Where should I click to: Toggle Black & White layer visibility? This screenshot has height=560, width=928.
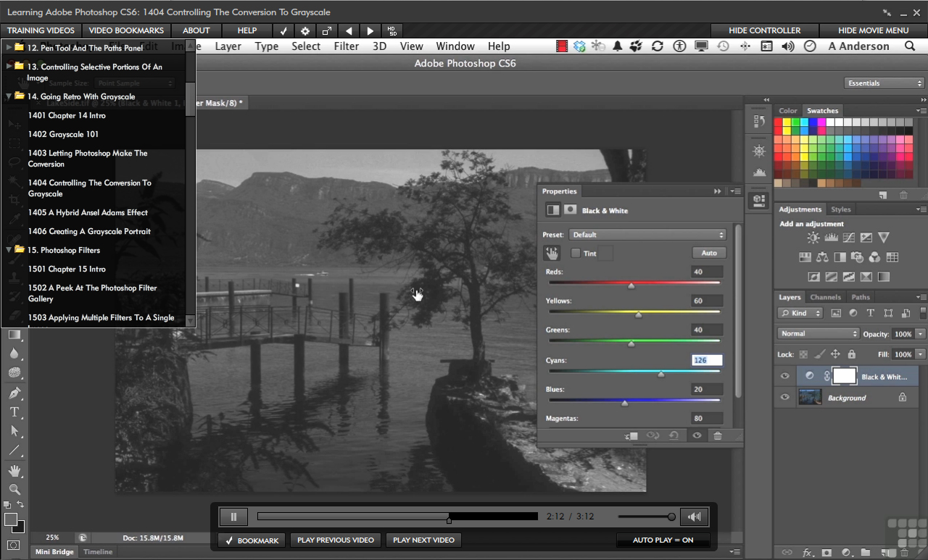coord(784,376)
